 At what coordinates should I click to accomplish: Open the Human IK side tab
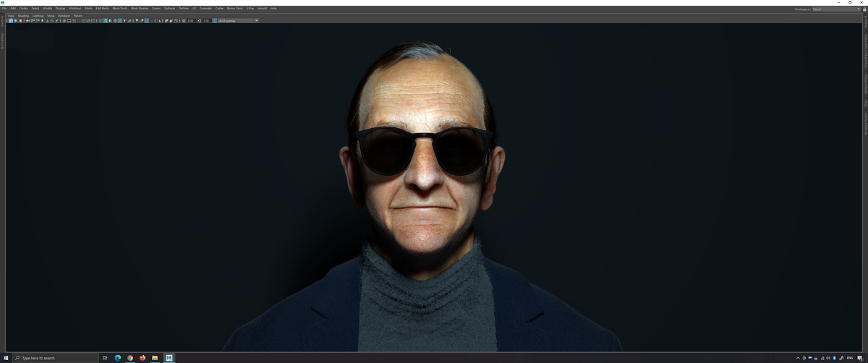[865, 21]
